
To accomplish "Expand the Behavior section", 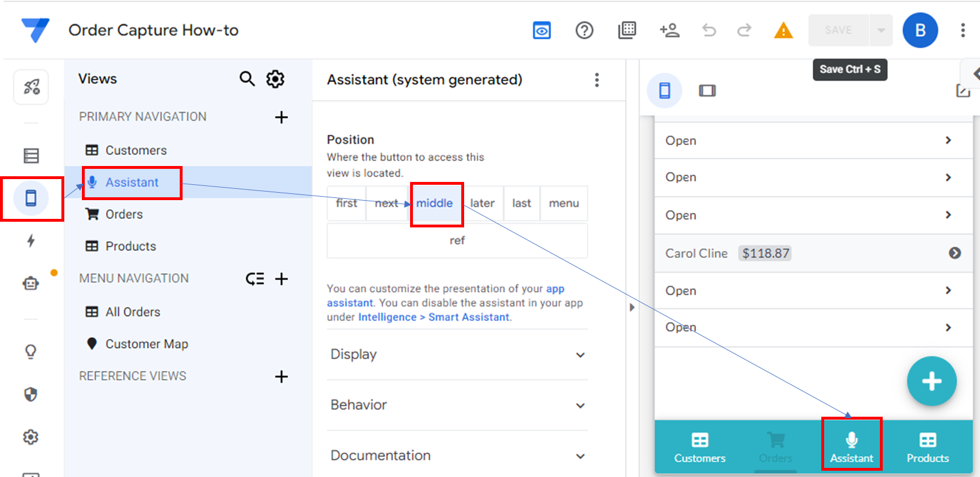I will [x=457, y=405].
